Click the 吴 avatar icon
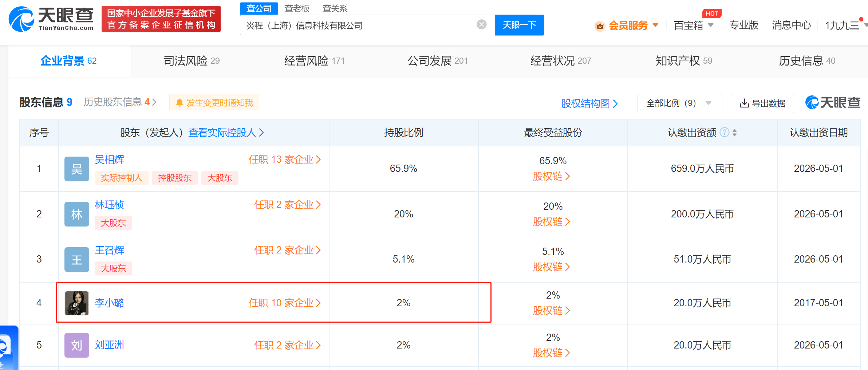Screen dimensions: 868x370 coord(76,169)
